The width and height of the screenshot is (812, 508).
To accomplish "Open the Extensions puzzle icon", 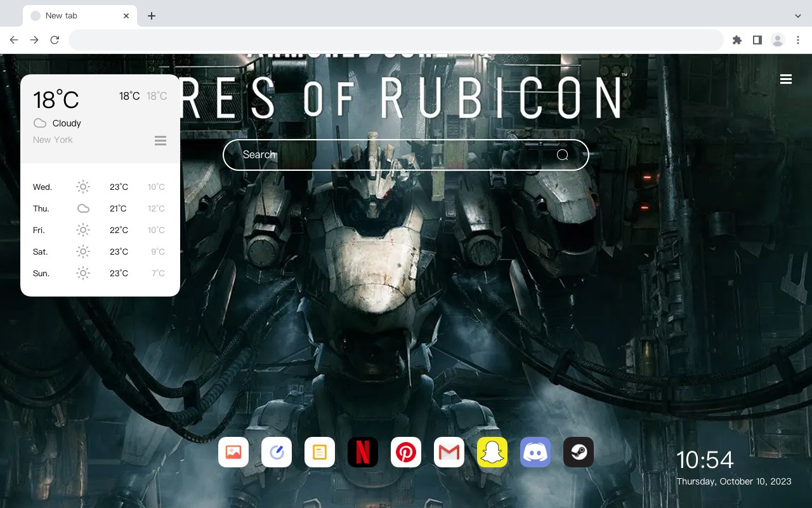I will click(737, 40).
